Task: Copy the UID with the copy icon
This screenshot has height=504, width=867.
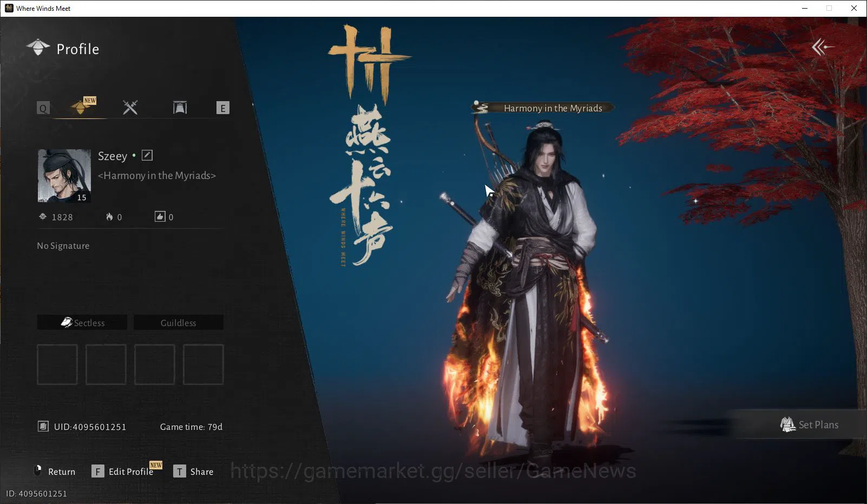Action: (x=43, y=426)
